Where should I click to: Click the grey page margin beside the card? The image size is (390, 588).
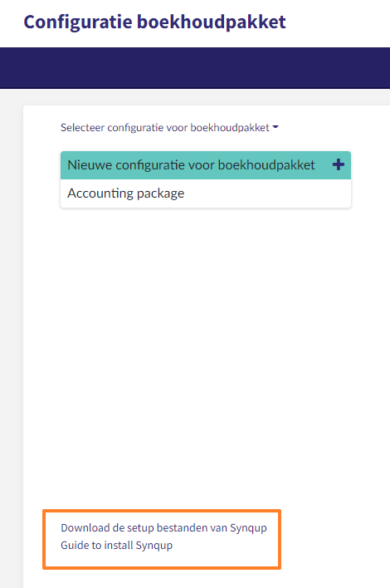(x=12, y=337)
